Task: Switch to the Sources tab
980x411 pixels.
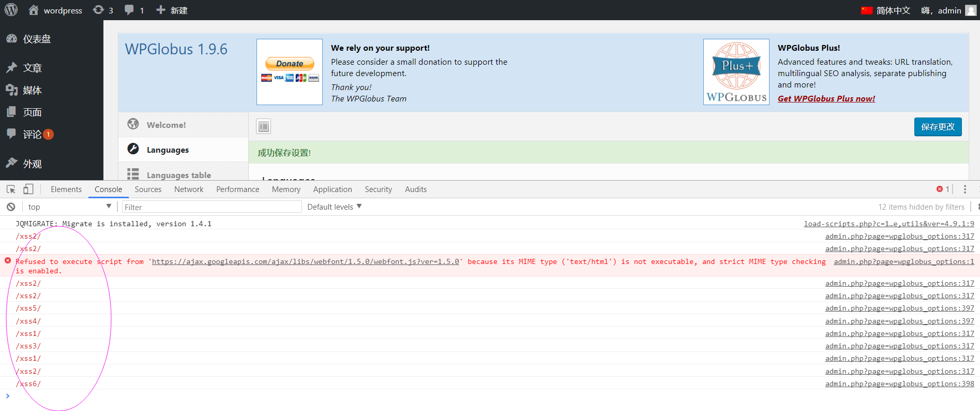Action: (x=148, y=189)
